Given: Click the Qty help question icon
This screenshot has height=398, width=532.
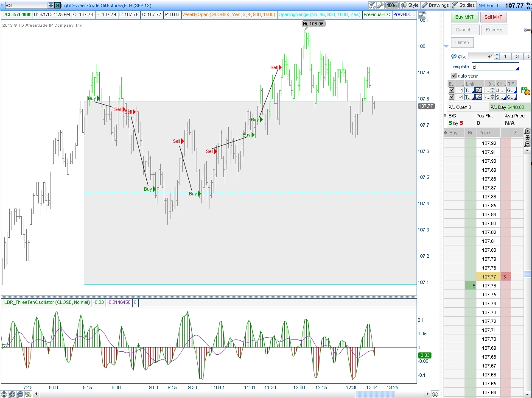Looking at the screenshot, I should tap(454, 56).
